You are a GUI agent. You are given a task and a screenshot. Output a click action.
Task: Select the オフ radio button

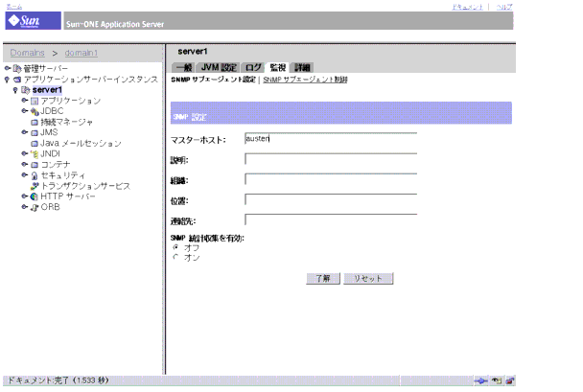(175, 247)
